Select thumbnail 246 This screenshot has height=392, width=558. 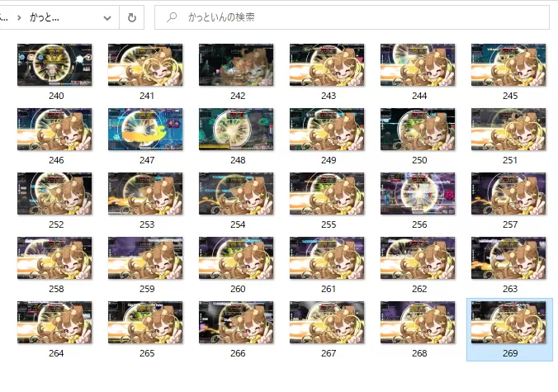click(54, 129)
